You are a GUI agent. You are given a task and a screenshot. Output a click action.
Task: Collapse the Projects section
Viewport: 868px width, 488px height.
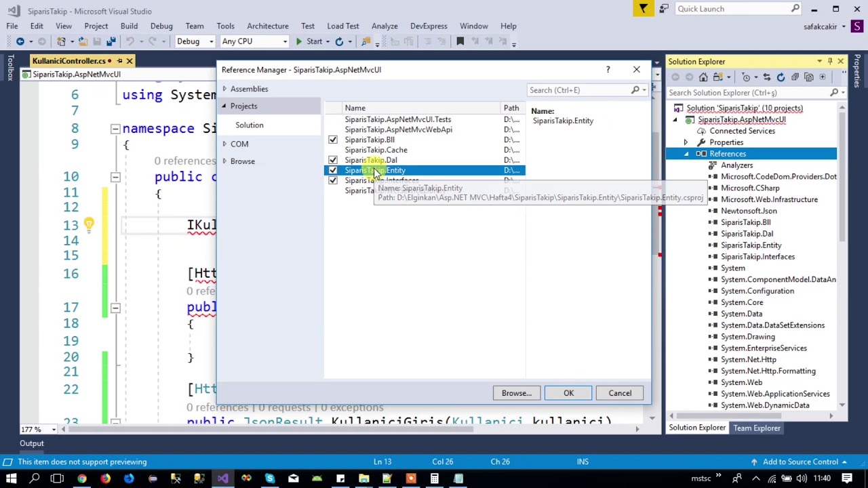224,106
